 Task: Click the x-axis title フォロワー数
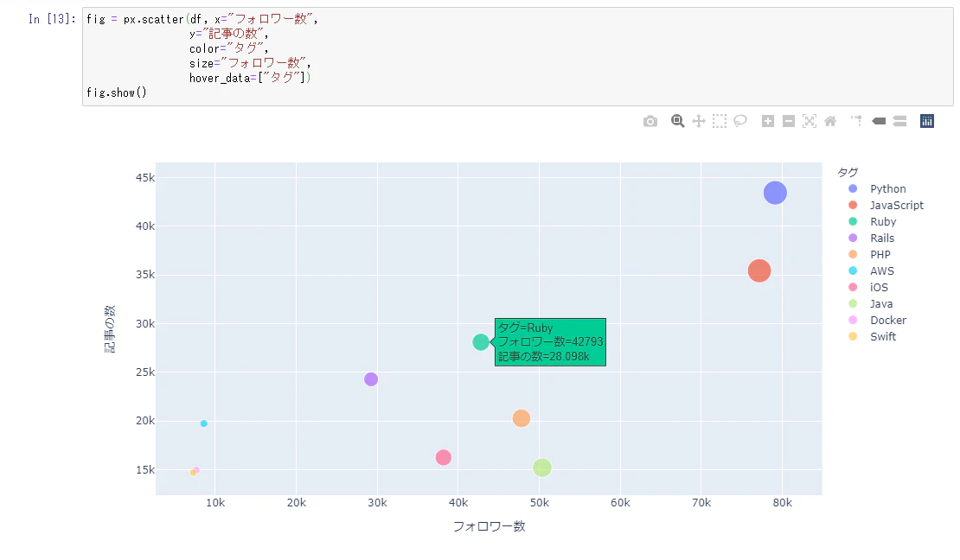[x=490, y=526]
